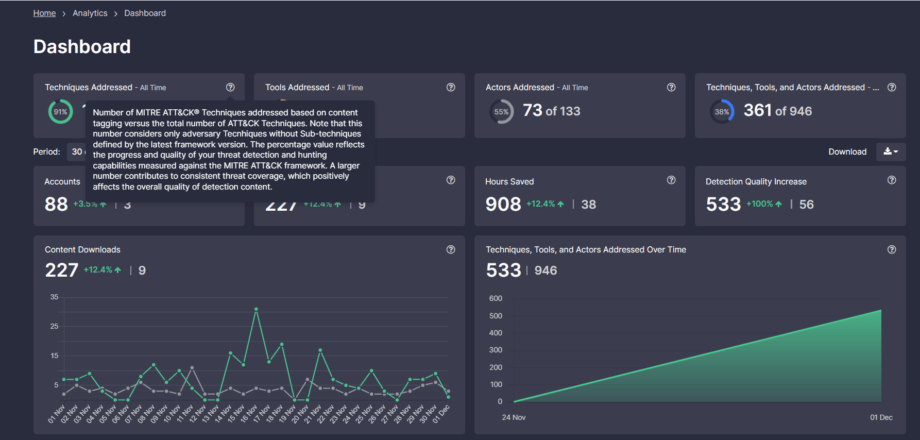This screenshot has height=440, width=920.
Task: Show help for Techniques, Tools, and Actors Addressed
Action: pos(891,87)
